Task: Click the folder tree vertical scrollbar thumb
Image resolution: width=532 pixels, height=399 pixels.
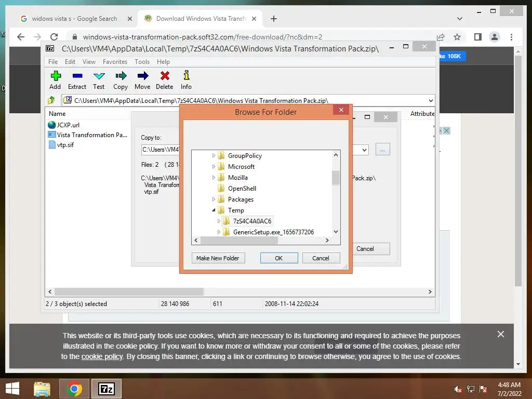Action: point(336,178)
